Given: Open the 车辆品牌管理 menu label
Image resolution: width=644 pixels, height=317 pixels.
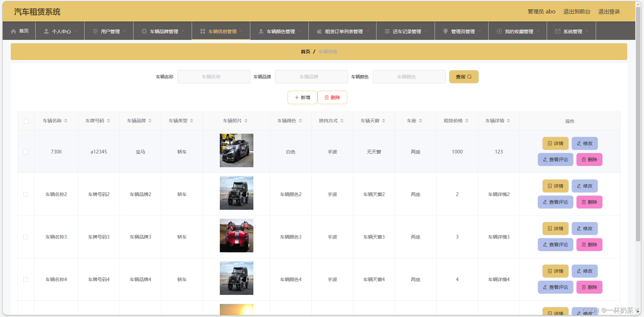Looking at the screenshot, I should (164, 31).
